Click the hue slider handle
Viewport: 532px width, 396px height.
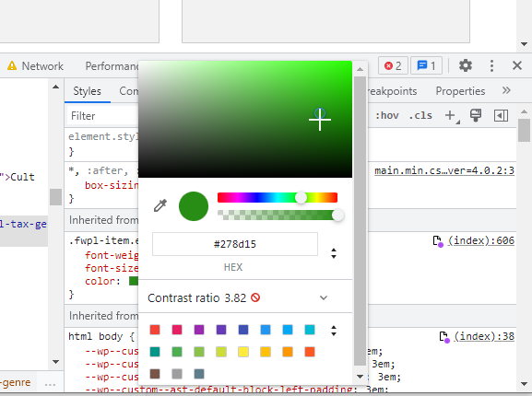click(x=301, y=197)
